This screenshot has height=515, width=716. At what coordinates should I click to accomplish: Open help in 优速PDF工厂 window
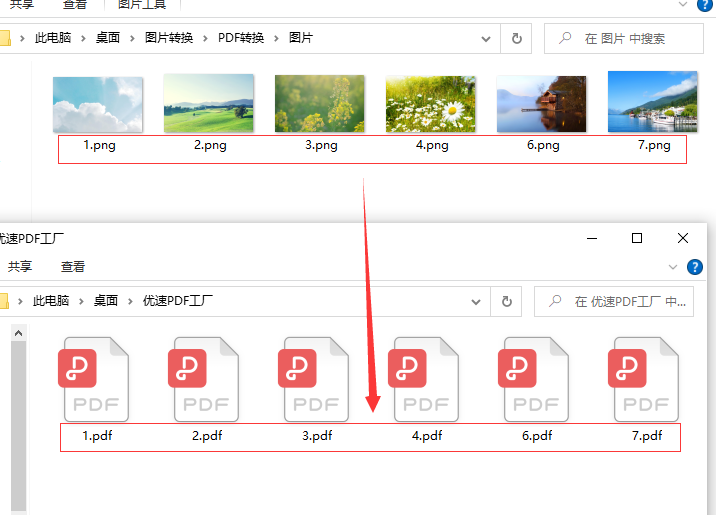[x=695, y=267]
